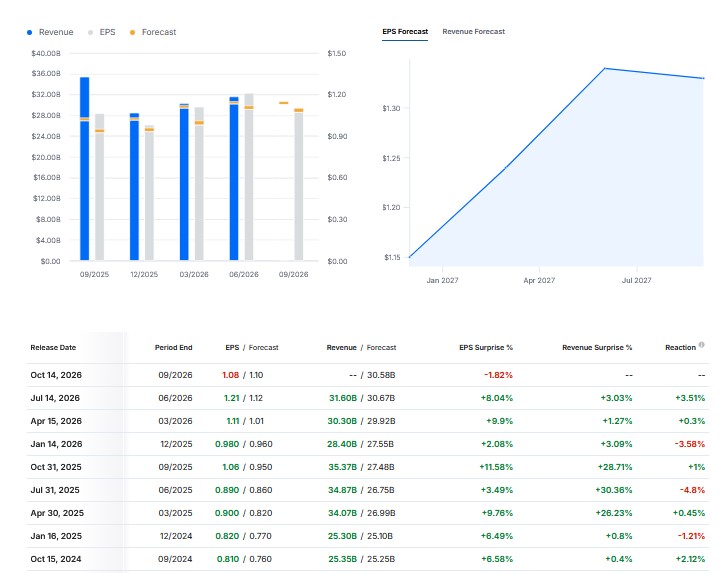Switch to the Revenue Forecast tab
Screen dimensions: 726x573
coord(473,31)
